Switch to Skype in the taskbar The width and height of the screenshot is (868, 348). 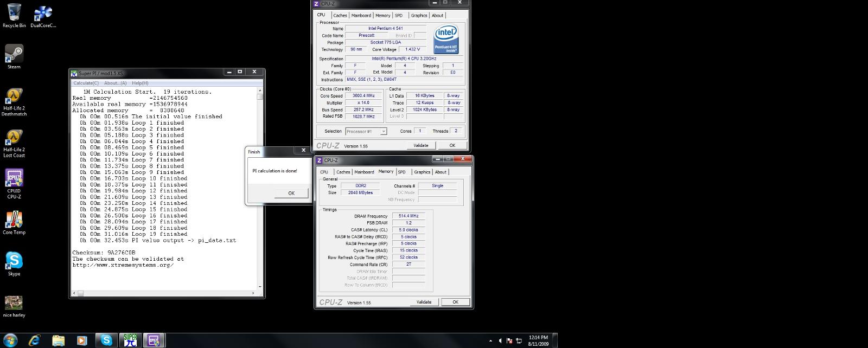(106, 340)
